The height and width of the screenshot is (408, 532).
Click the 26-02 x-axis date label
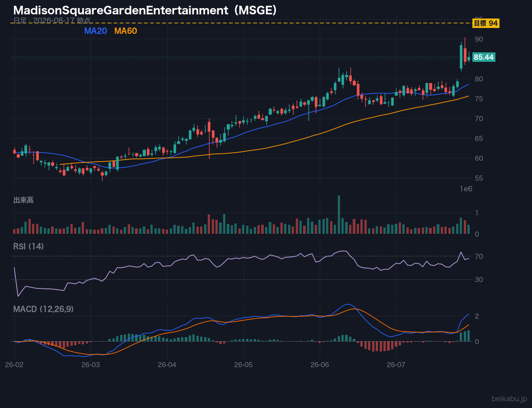tap(14, 365)
